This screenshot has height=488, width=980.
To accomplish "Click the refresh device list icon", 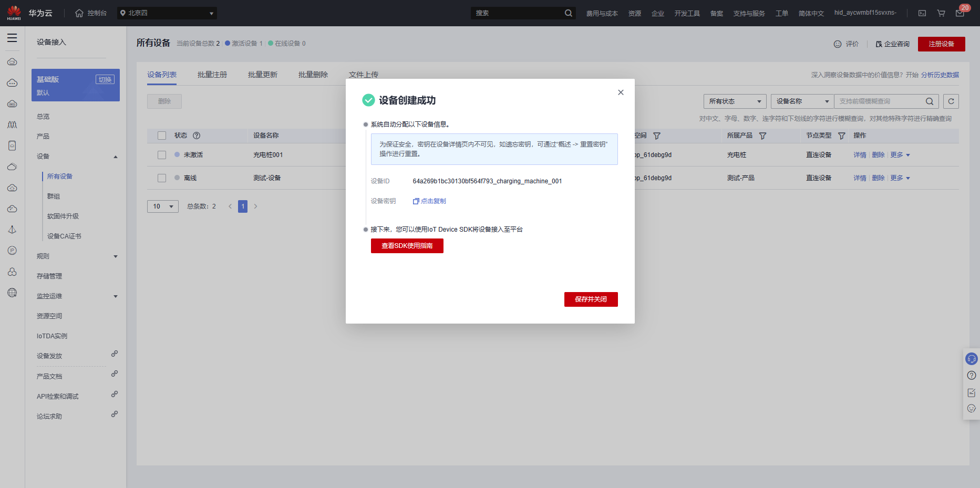I will tap(951, 101).
